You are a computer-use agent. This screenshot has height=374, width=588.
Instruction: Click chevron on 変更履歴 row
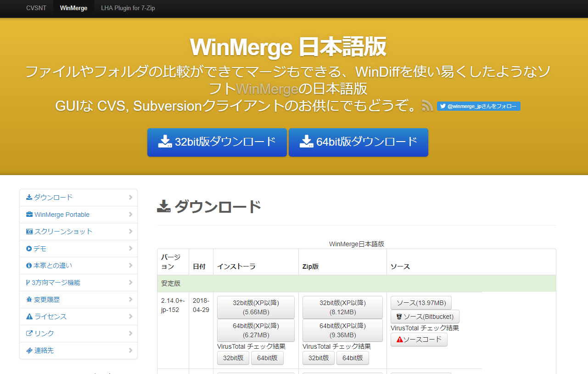point(130,300)
